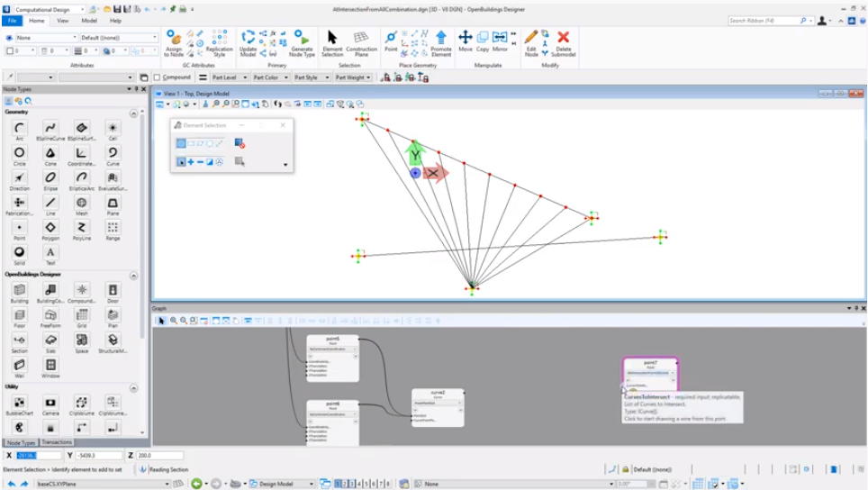This screenshot has width=868, height=490.
Task: Activate the Construction Plane tool
Action: point(361,41)
